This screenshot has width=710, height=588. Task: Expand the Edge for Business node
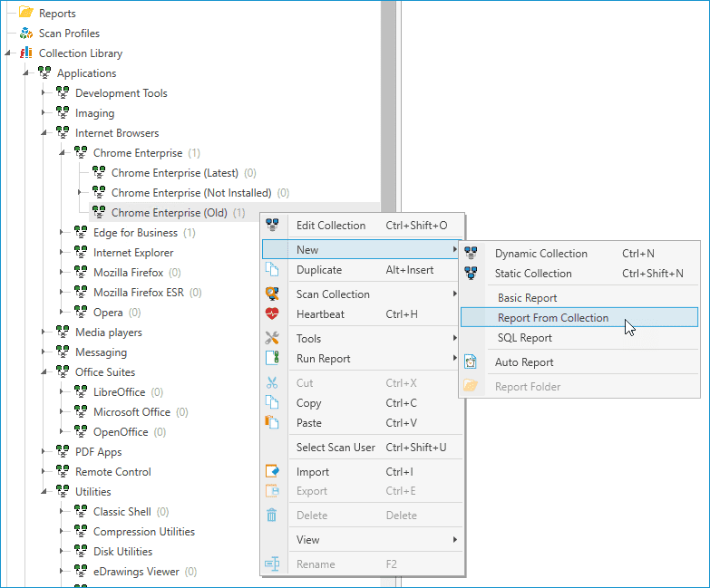coord(62,233)
